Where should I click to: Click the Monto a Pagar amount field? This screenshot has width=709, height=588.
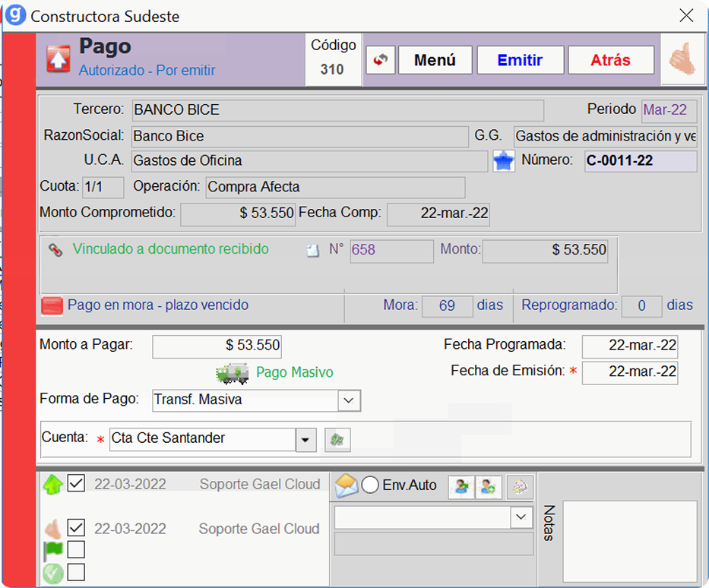pos(217,346)
